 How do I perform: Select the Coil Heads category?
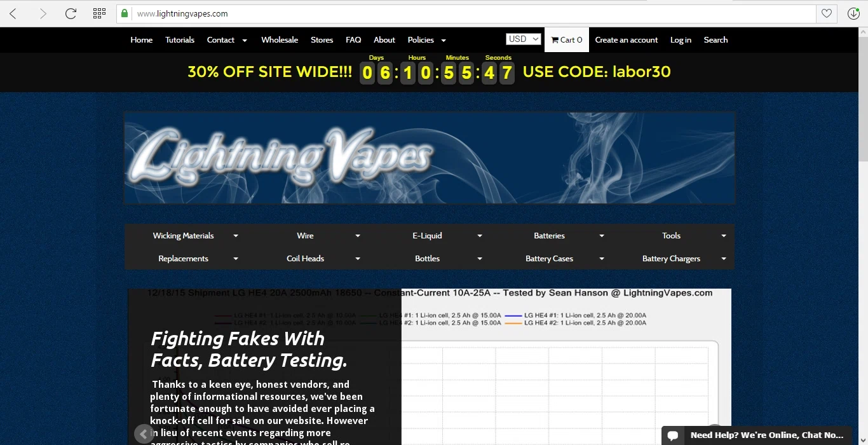[x=305, y=259]
